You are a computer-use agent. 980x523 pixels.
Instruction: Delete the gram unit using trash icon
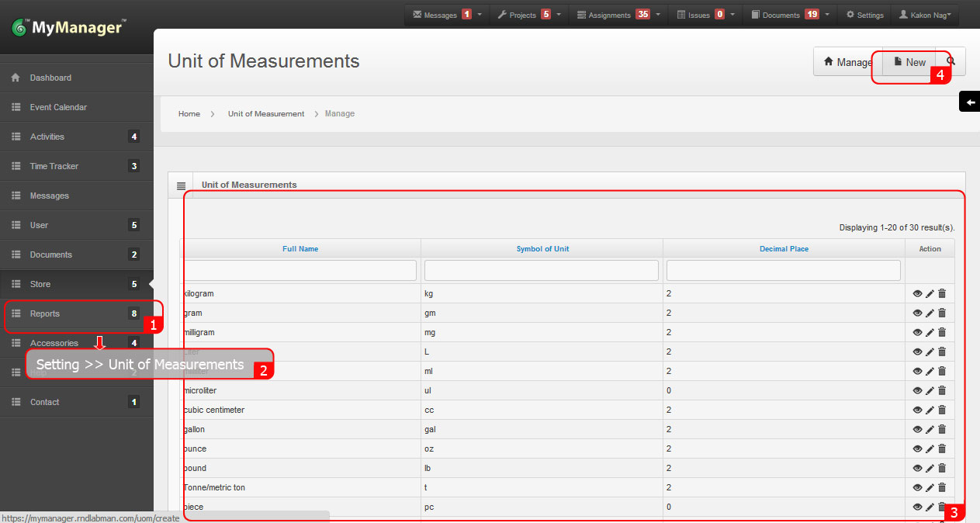point(942,313)
